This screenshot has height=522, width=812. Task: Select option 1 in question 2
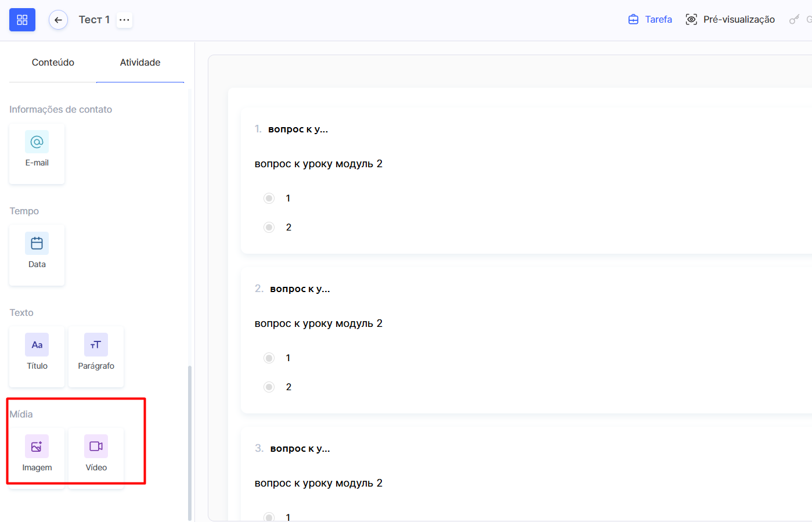tap(269, 358)
